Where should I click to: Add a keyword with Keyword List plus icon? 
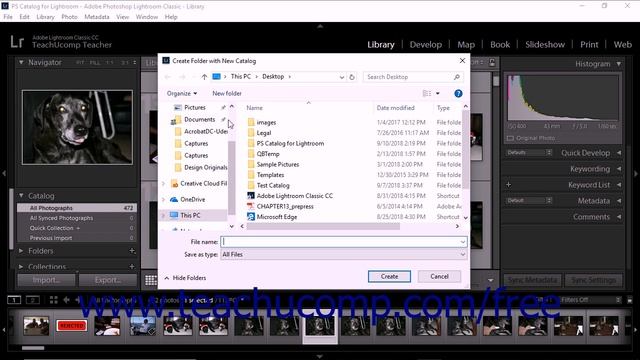point(509,185)
